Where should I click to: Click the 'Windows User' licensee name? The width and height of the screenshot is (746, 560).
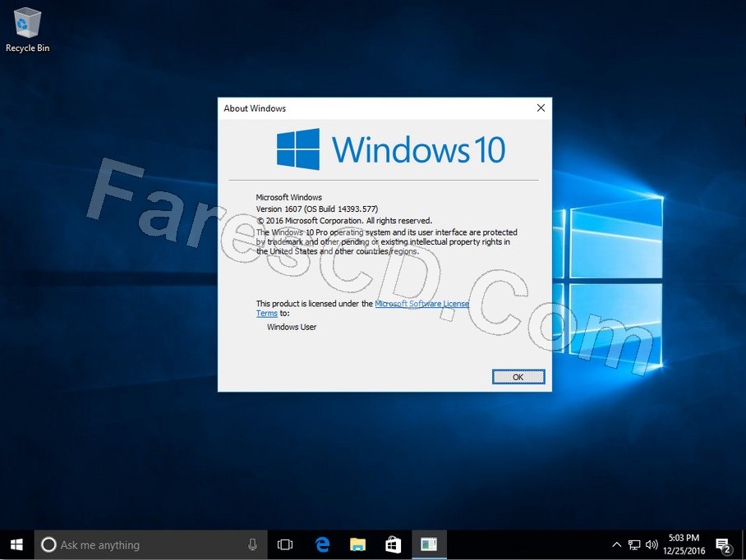pyautogui.click(x=292, y=327)
